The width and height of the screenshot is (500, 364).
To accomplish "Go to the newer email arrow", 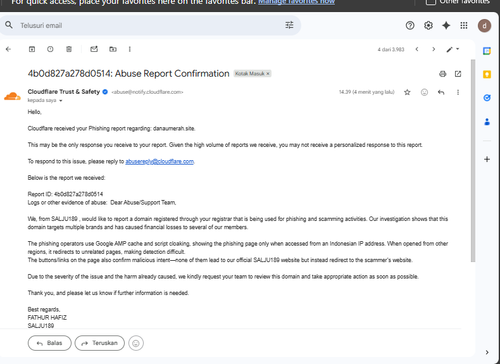I will tap(417, 49).
